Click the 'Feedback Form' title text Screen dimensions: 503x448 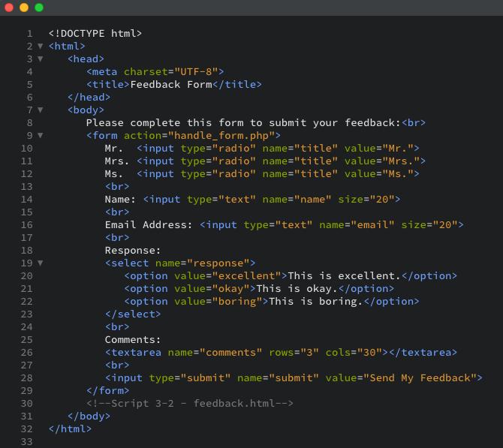pyautogui.click(x=171, y=84)
